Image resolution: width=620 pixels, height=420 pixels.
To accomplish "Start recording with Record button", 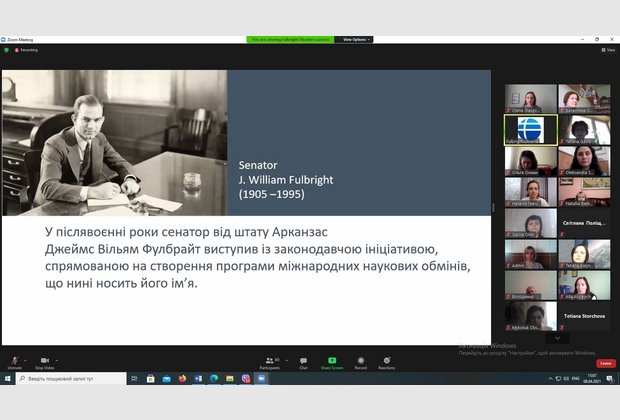I will [361, 361].
